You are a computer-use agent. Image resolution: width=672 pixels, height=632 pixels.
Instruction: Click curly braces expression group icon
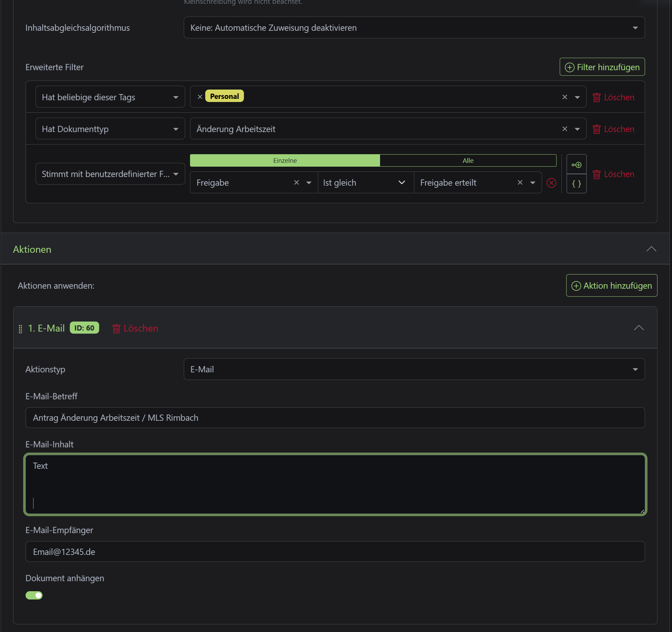pyautogui.click(x=576, y=184)
